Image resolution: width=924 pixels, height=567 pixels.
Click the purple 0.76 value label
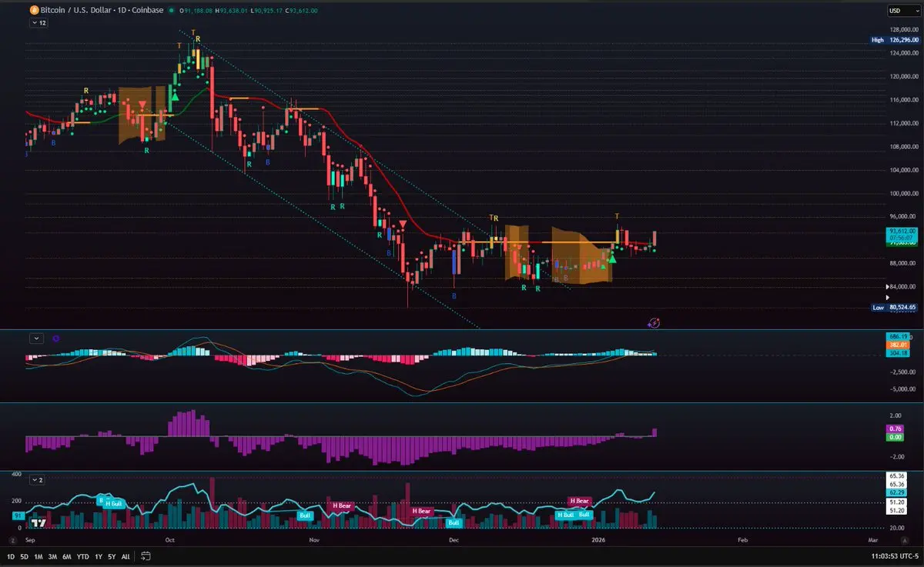896,429
